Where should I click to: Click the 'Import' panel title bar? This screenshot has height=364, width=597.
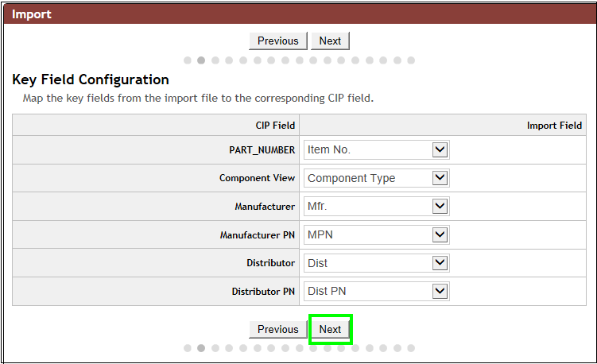tap(298, 14)
